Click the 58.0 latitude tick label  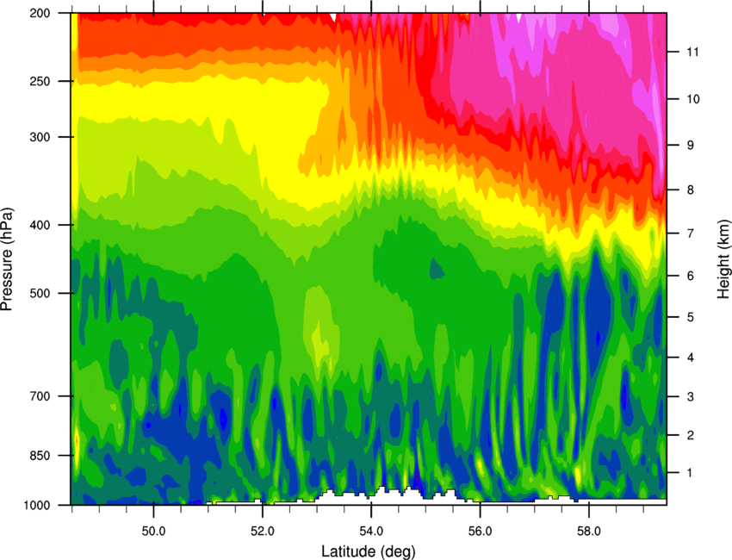coord(589,532)
